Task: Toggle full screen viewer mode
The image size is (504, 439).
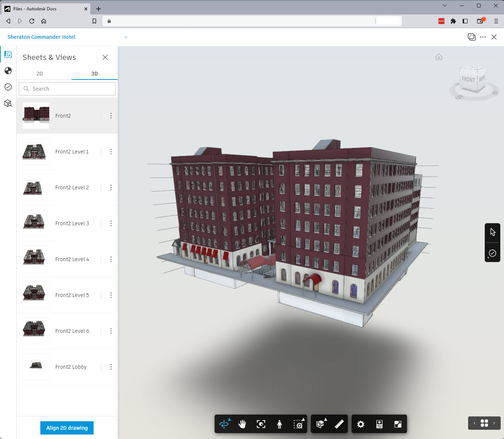Action: point(398,424)
